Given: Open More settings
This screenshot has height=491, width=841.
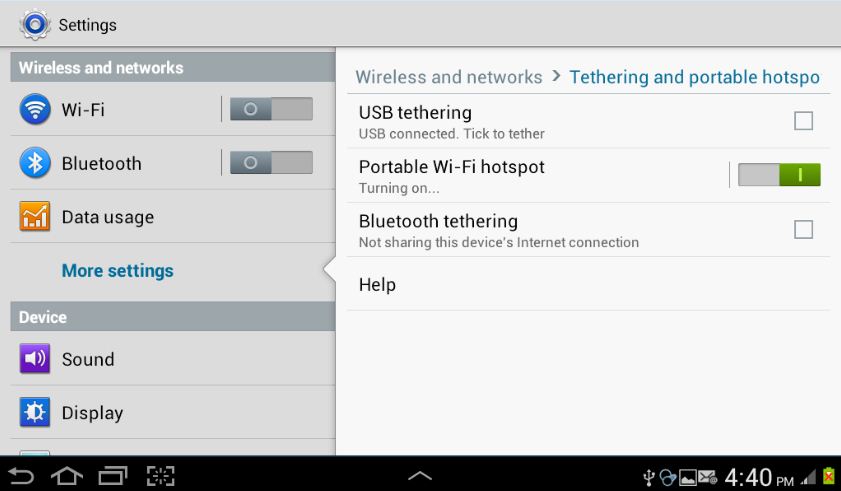Looking at the screenshot, I should (117, 270).
